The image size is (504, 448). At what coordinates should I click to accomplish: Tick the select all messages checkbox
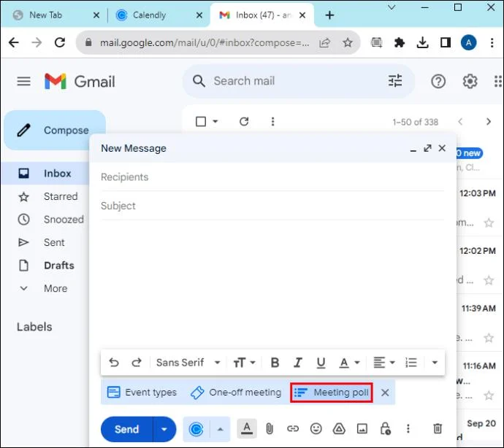201,121
